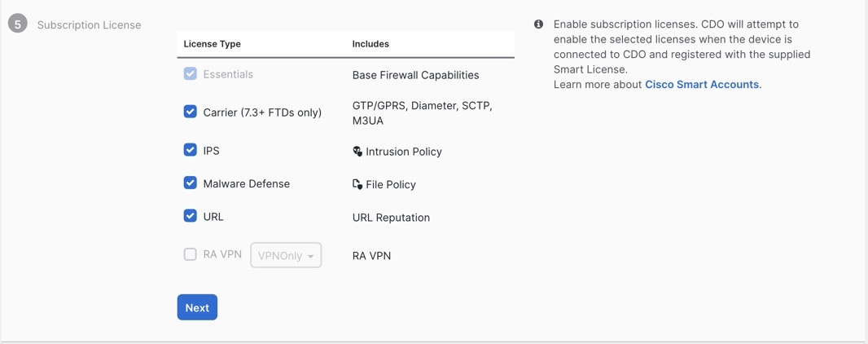Open the VPNOnly dropdown
The image size is (868, 344).
[x=286, y=255]
